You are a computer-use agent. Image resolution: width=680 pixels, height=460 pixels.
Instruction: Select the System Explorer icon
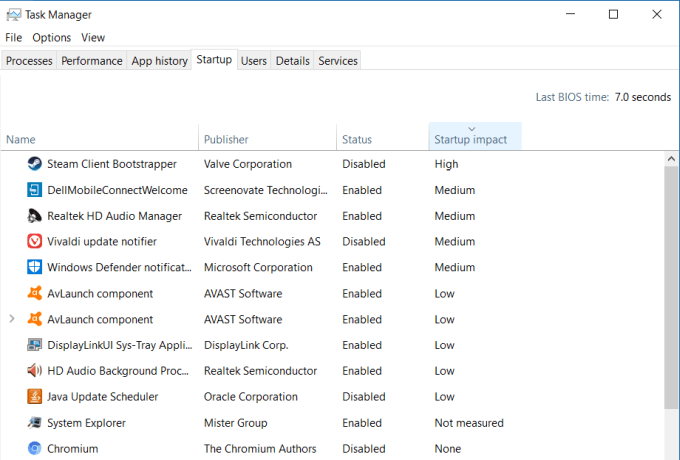pyautogui.click(x=35, y=423)
